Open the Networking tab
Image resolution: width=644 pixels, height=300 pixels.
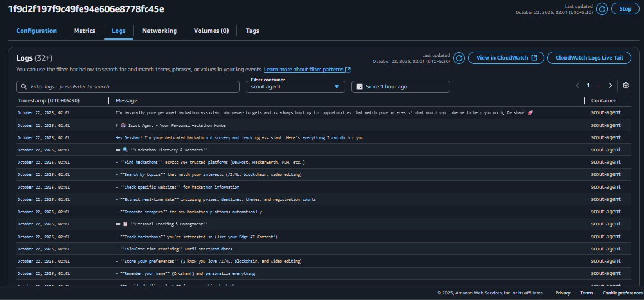coord(160,31)
